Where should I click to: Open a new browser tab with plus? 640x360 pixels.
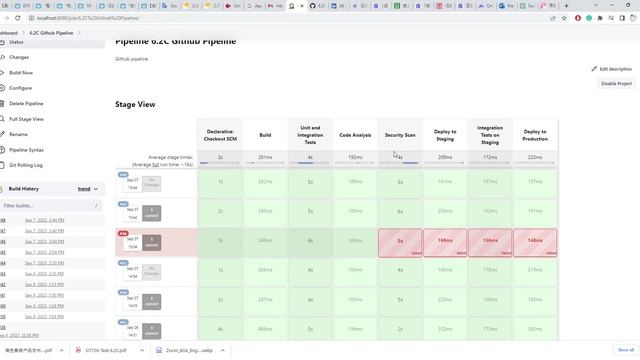(566, 6)
